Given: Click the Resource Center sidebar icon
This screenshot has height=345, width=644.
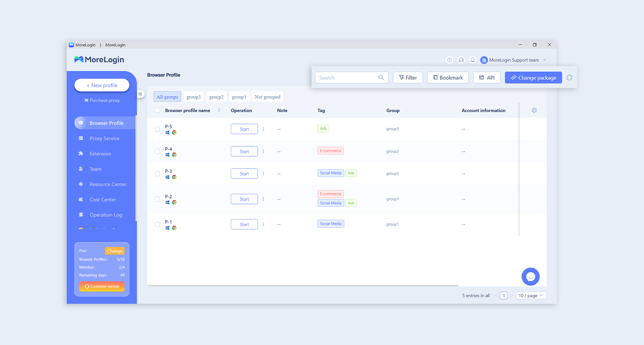Looking at the screenshot, I should tap(81, 184).
